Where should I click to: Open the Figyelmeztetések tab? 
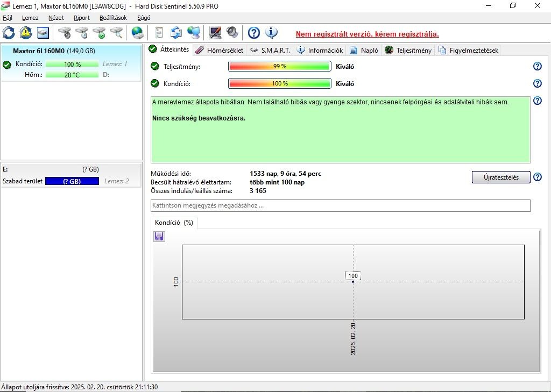click(x=468, y=51)
